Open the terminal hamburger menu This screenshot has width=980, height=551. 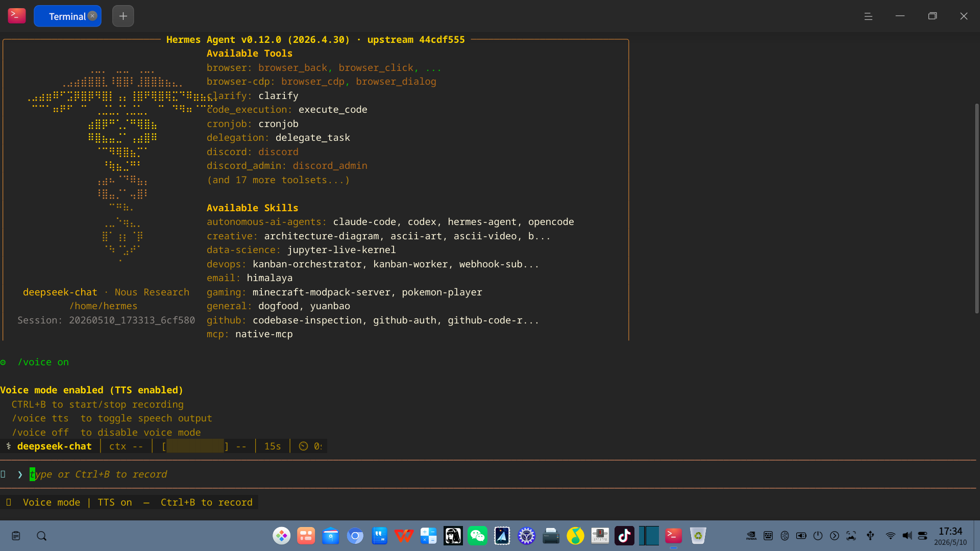tap(868, 16)
